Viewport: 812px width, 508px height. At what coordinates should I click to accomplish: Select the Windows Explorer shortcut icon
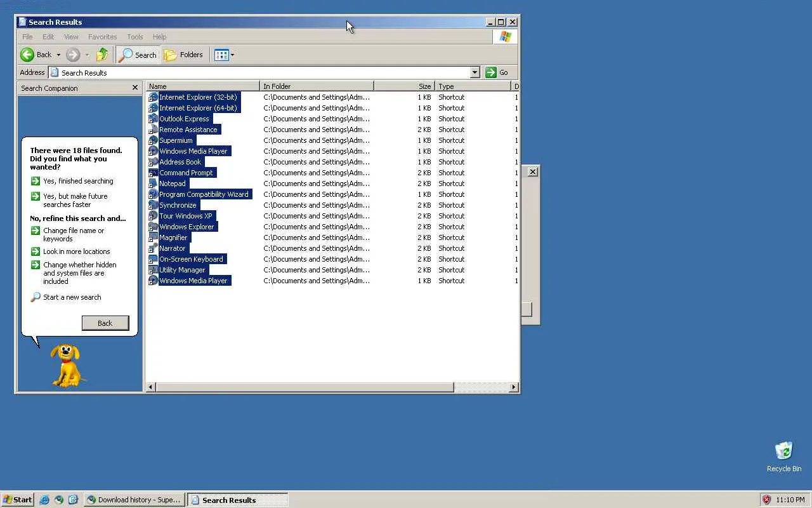coord(153,227)
